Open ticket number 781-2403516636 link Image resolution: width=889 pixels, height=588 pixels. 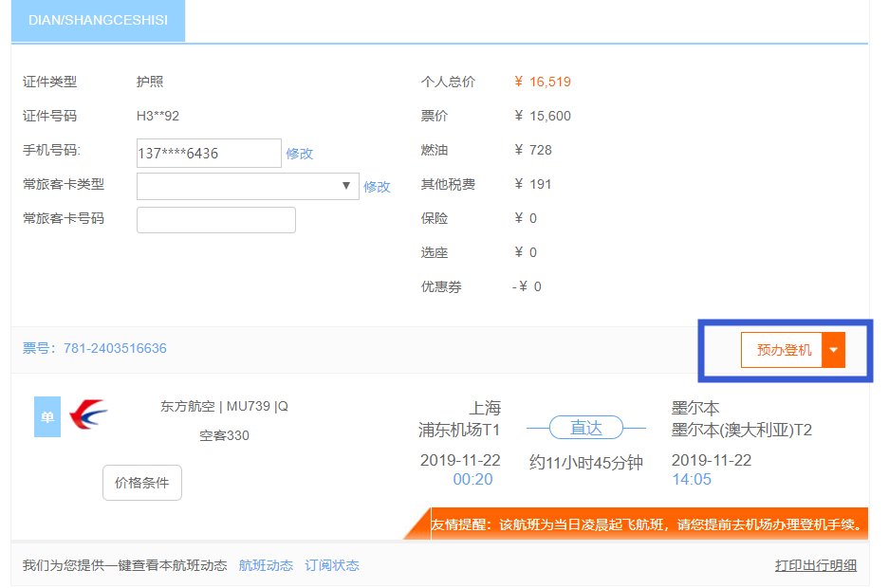pyautogui.click(x=115, y=348)
